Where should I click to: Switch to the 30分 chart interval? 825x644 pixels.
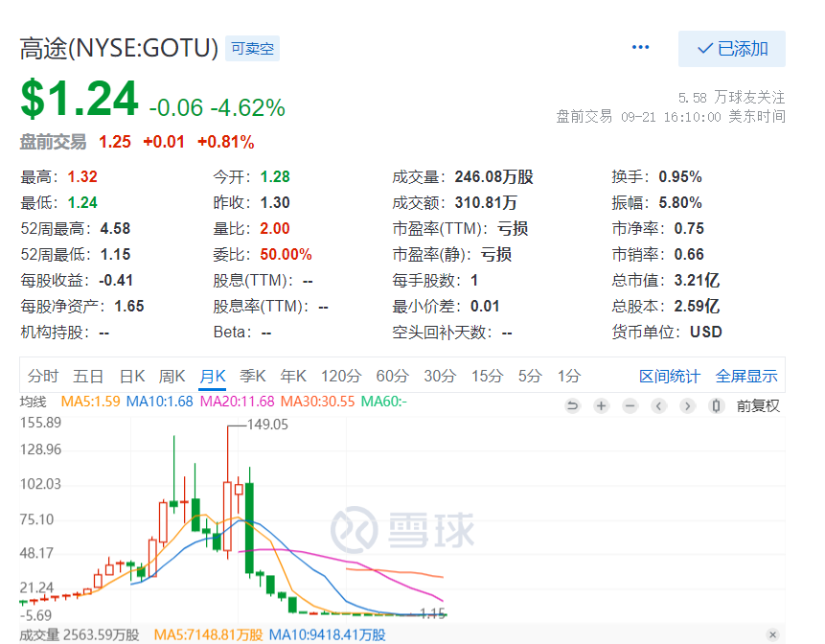tap(440, 377)
